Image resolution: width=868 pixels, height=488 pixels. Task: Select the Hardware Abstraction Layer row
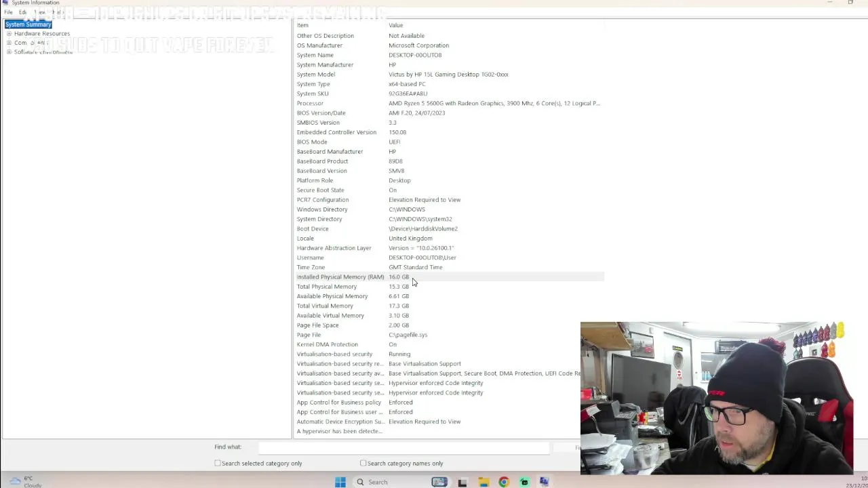[448, 248]
